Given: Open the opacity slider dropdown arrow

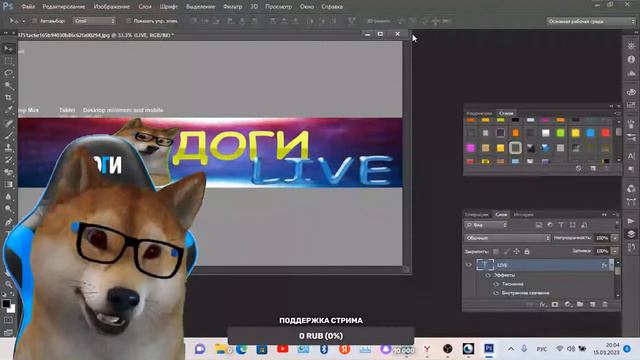Looking at the screenshot, I should point(615,238).
